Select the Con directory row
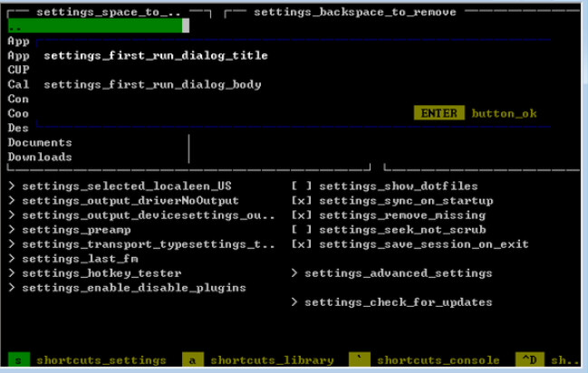The image size is (588, 373). tap(18, 99)
